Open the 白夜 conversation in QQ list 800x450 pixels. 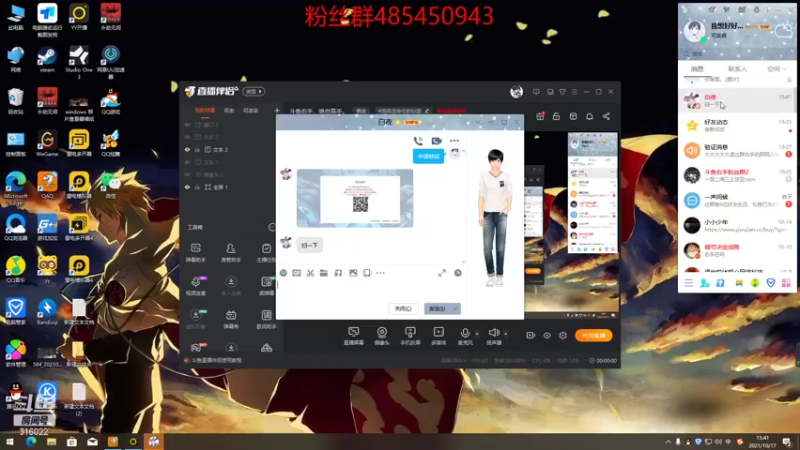pos(737,101)
